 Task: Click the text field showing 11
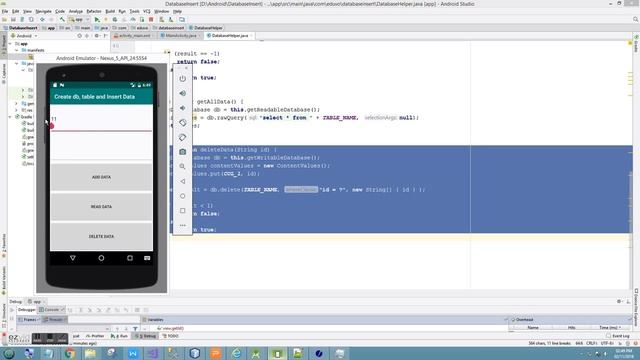pyautogui.click(x=101, y=120)
